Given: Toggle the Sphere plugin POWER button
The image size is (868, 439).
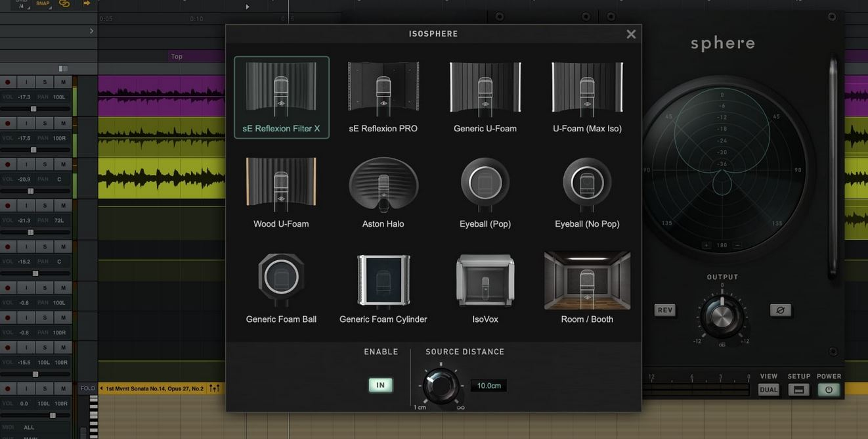Looking at the screenshot, I should click(829, 390).
